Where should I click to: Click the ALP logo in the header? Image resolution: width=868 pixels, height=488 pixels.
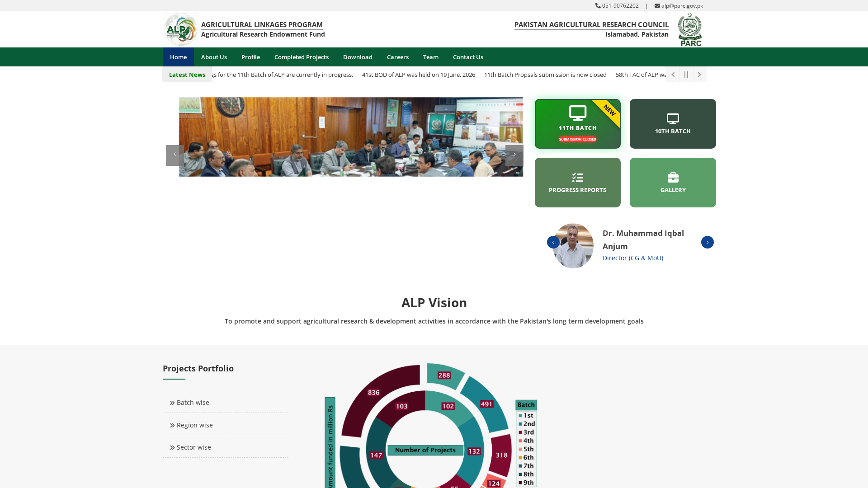tap(180, 29)
